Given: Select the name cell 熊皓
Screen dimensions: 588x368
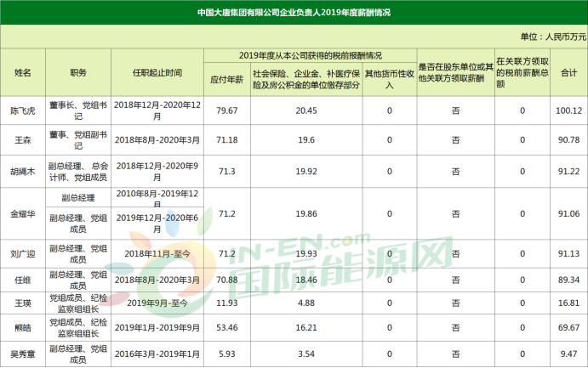Looking at the screenshot, I should (x=22, y=327).
